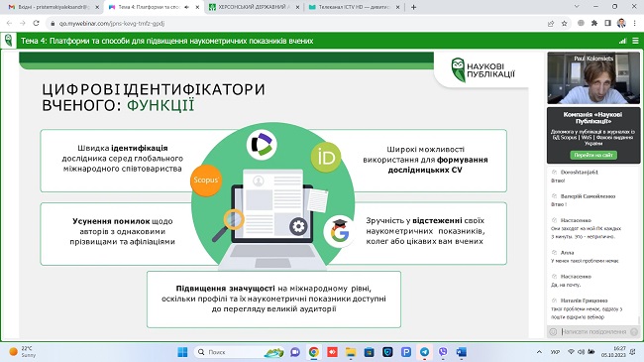The height and width of the screenshot is (362, 644).
Task: Go back to the previous page
Action: [10, 24]
